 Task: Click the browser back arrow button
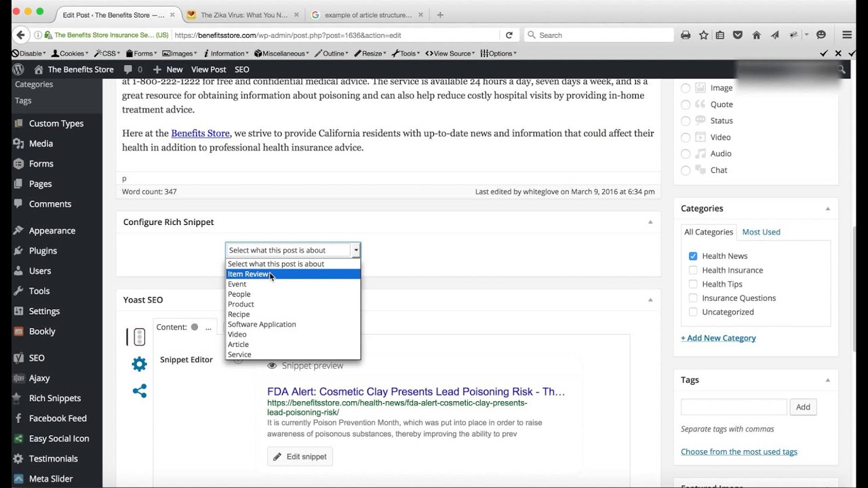click(20, 35)
